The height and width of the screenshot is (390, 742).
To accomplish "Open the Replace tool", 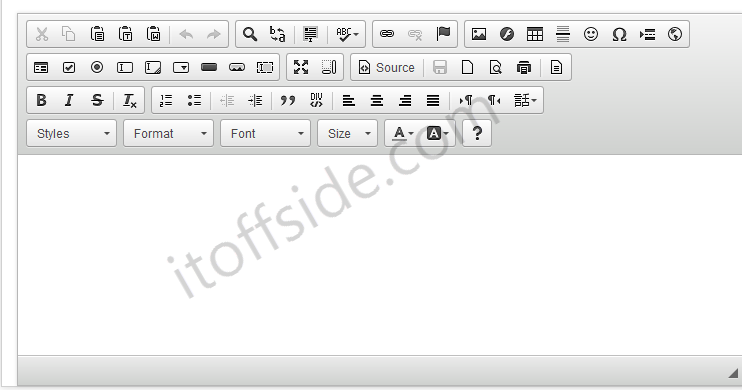I will click(278, 34).
